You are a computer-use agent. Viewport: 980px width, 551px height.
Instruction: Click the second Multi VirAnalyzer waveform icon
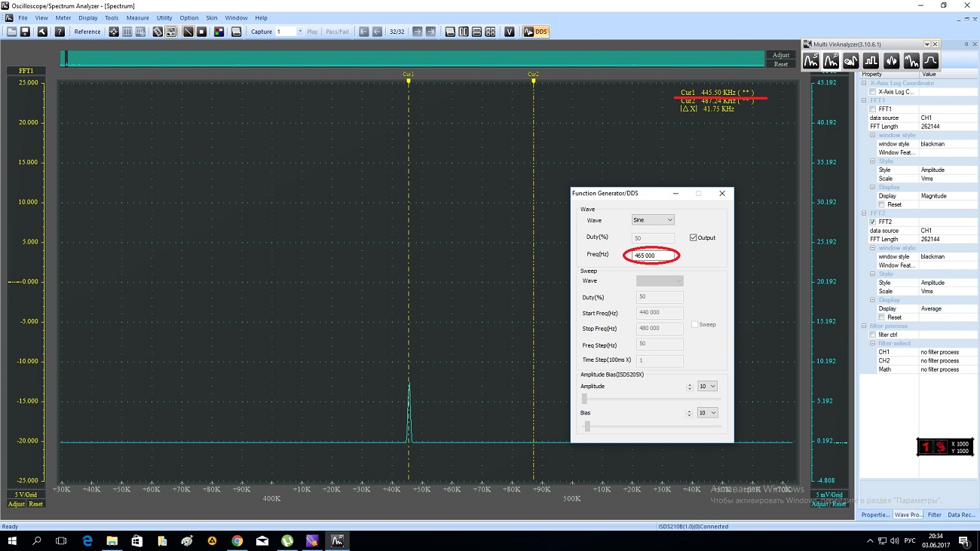pos(831,60)
